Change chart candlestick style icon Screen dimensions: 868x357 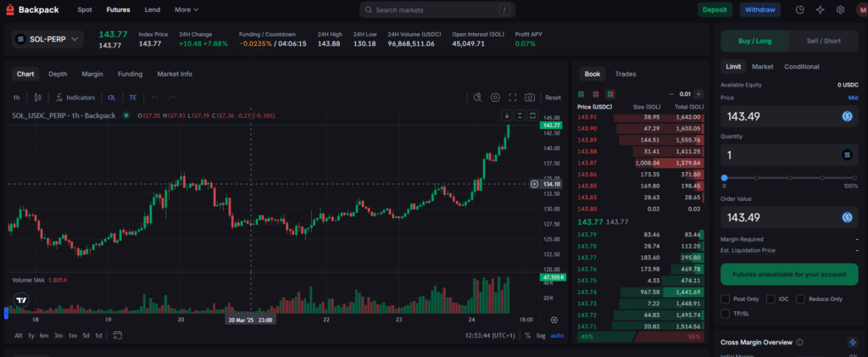37,98
